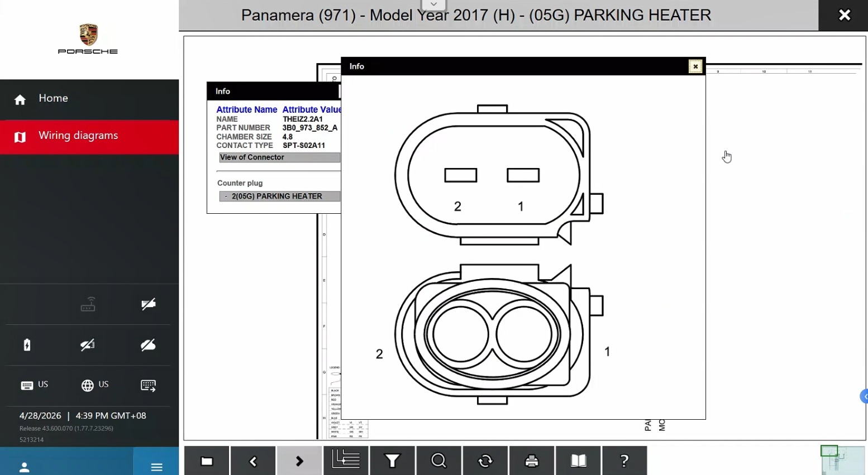Change the globe language US setting
Screen dimensions: 868x475
[95, 385]
